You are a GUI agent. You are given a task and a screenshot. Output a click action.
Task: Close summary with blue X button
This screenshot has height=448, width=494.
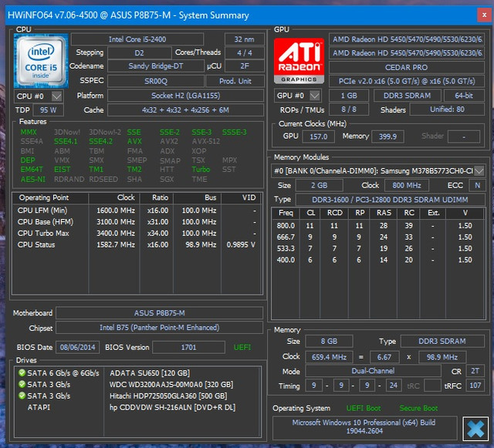[x=475, y=429]
